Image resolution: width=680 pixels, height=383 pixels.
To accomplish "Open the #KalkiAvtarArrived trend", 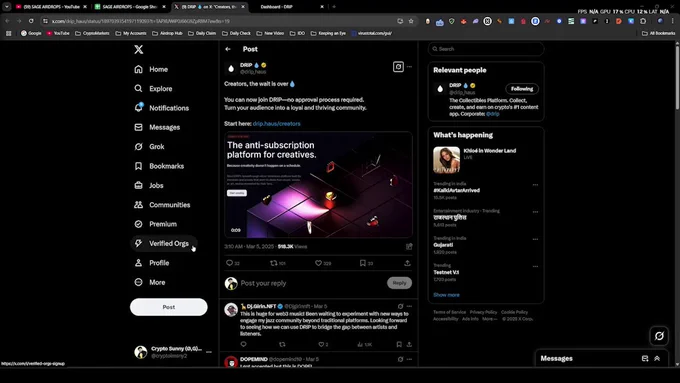I will coord(457,190).
